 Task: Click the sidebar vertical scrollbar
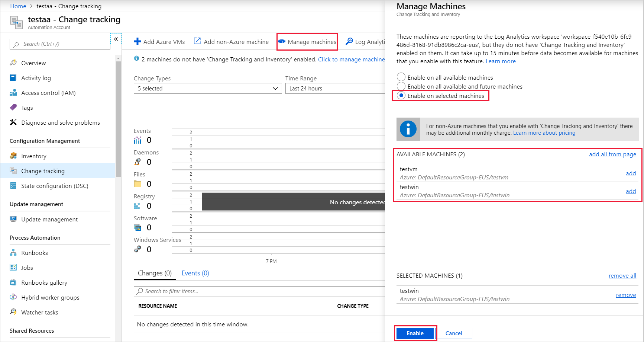(x=118, y=119)
